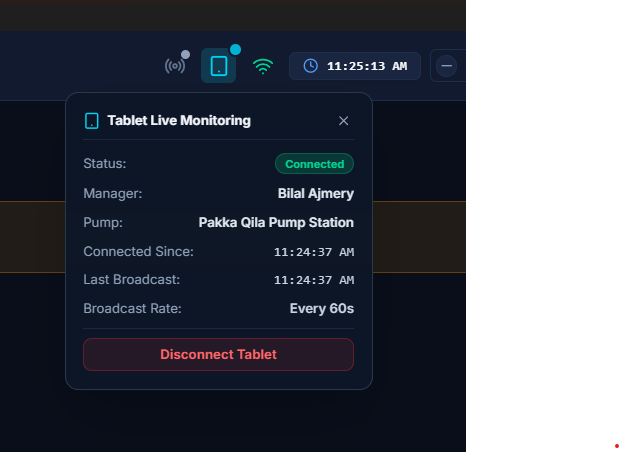Click the Status: label
This screenshot has height=452, width=620.
coord(105,163)
